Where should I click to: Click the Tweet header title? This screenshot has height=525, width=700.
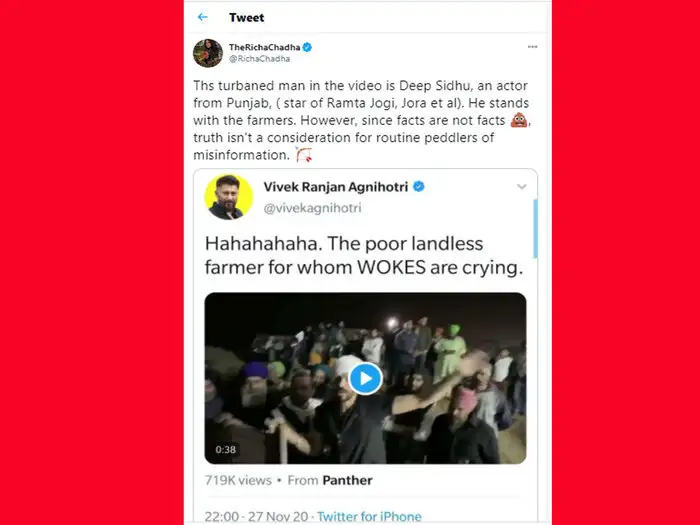[x=247, y=17]
